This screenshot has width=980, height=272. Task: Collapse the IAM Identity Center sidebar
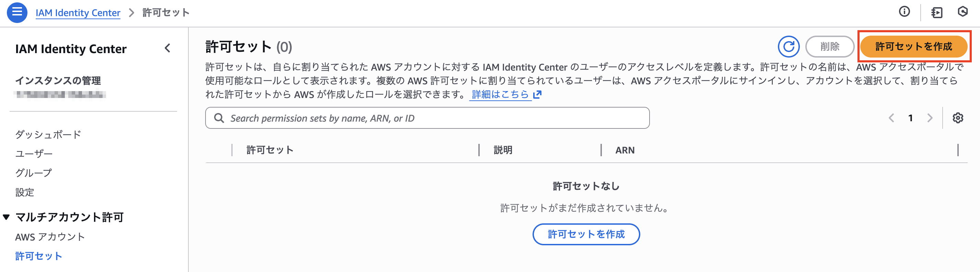click(167, 48)
